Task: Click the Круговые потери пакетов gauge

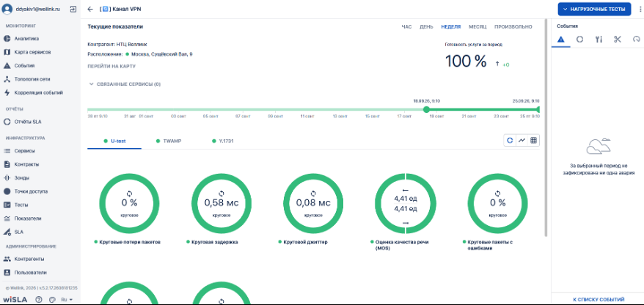Action: [x=129, y=204]
